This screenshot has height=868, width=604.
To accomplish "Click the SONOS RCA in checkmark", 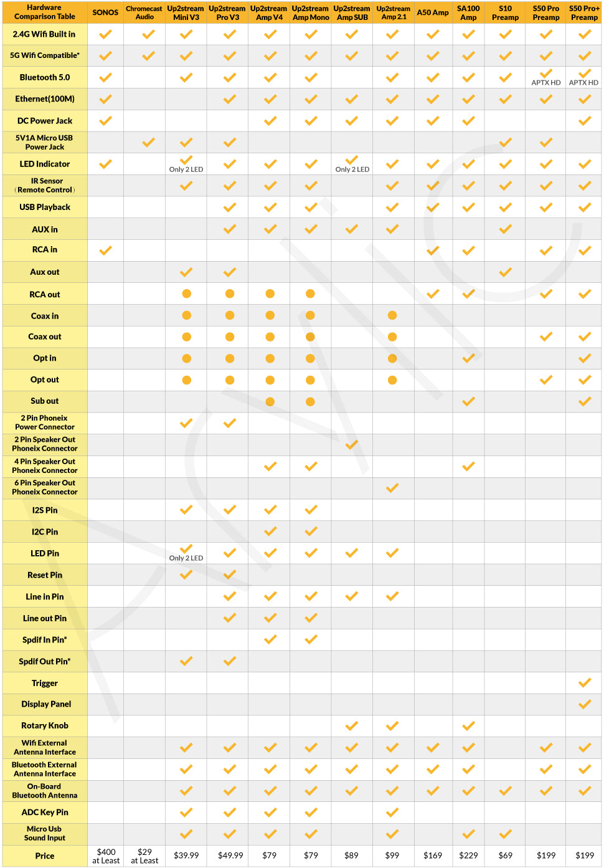I will [x=106, y=250].
